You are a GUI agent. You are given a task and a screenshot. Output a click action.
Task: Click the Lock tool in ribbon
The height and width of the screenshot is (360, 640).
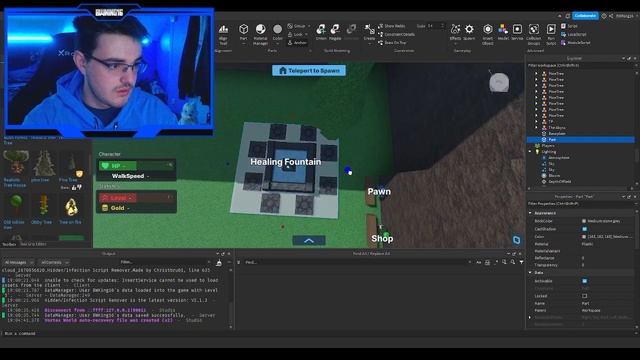pos(297,34)
